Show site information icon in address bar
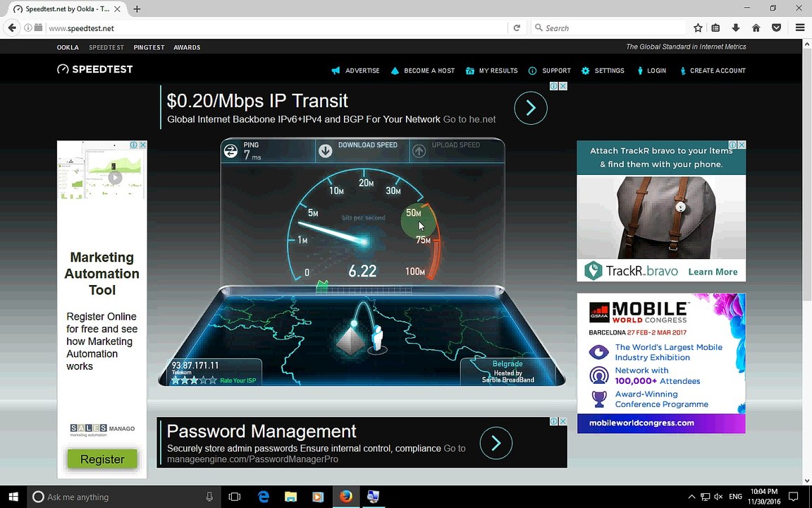 pos(27,28)
